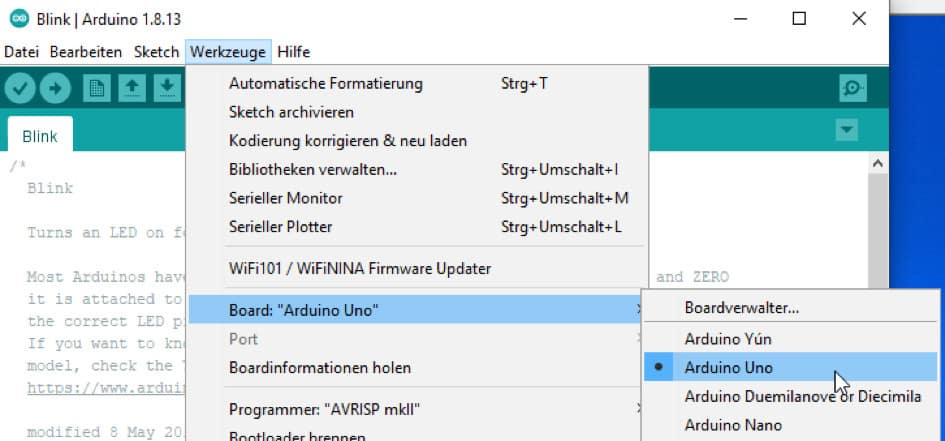This screenshot has width=945, height=441.
Task: Open the Datei menu
Action: 21,52
